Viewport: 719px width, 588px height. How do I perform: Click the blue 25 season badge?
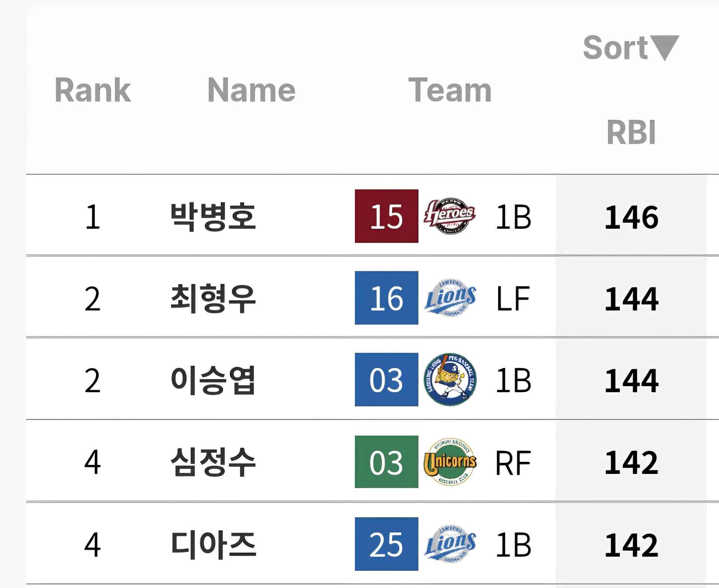tap(386, 544)
